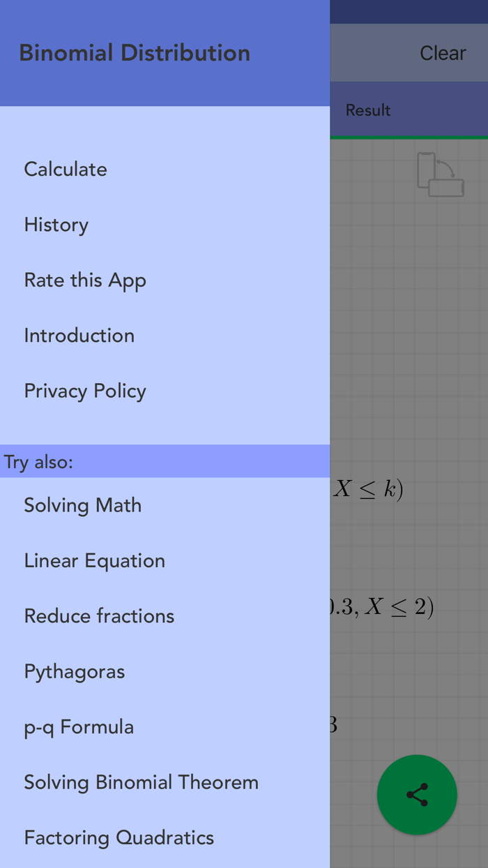View the Privacy Policy
488x868 pixels.
(x=84, y=391)
